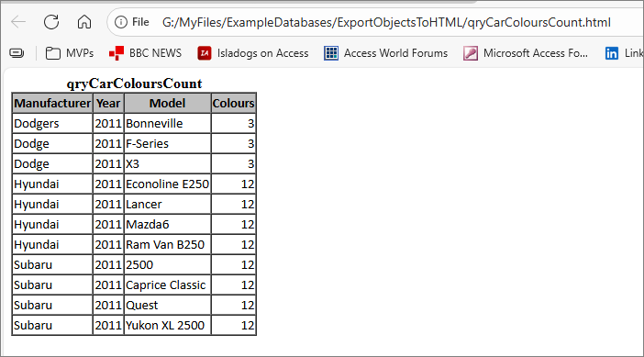Select the Mazda6 model cell
This screenshot has width=644, height=357.
point(167,224)
